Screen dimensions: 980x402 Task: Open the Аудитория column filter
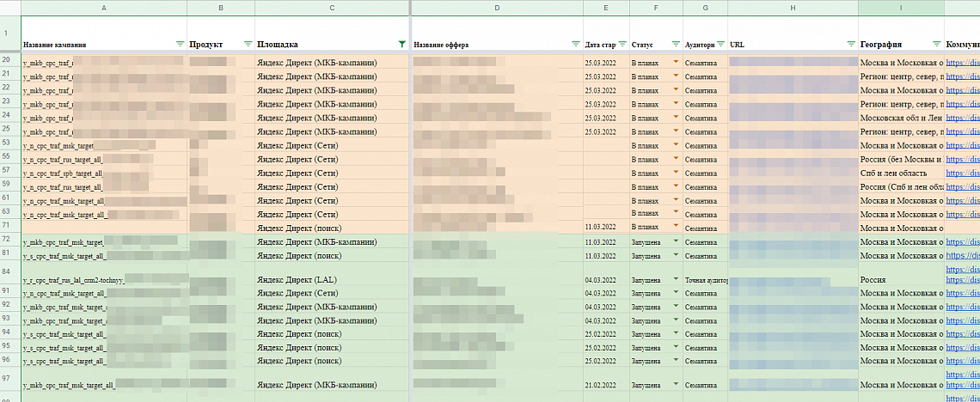[720, 44]
